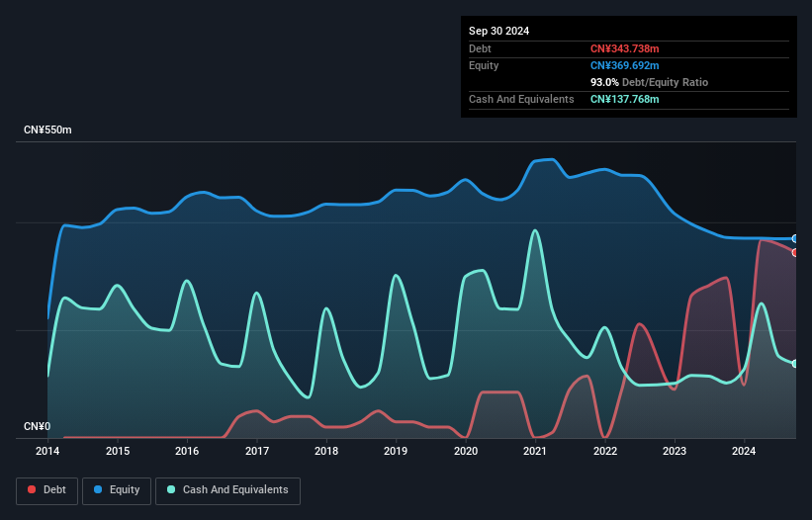Image resolution: width=812 pixels, height=520 pixels.
Task: Click Cash And Equivalents label in tooltip
Action: click(x=521, y=99)
